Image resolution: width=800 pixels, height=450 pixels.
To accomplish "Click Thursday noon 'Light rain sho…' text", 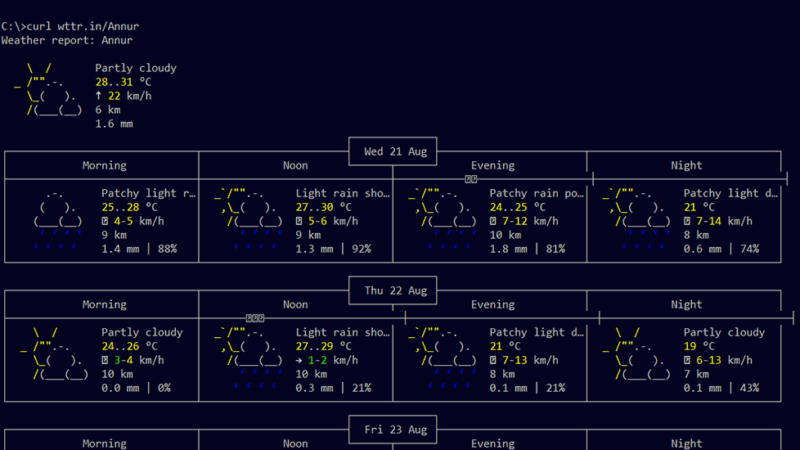I will pos(343,332).
